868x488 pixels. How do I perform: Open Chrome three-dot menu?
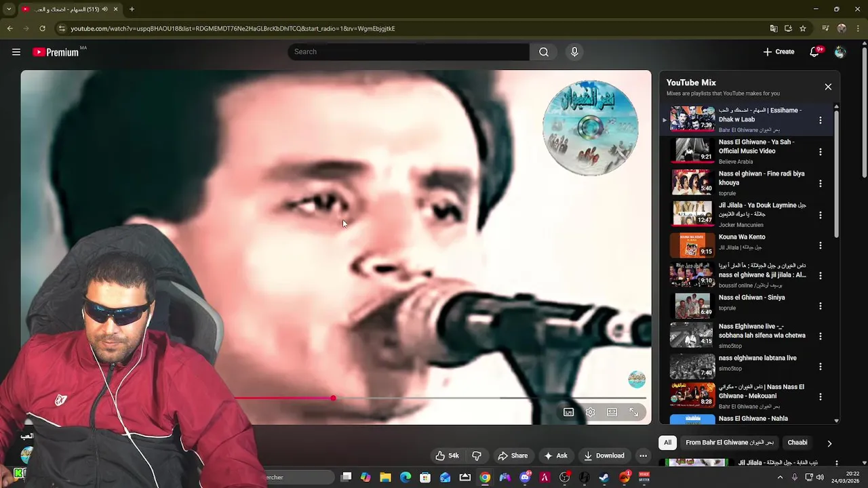tap(858, 28)
